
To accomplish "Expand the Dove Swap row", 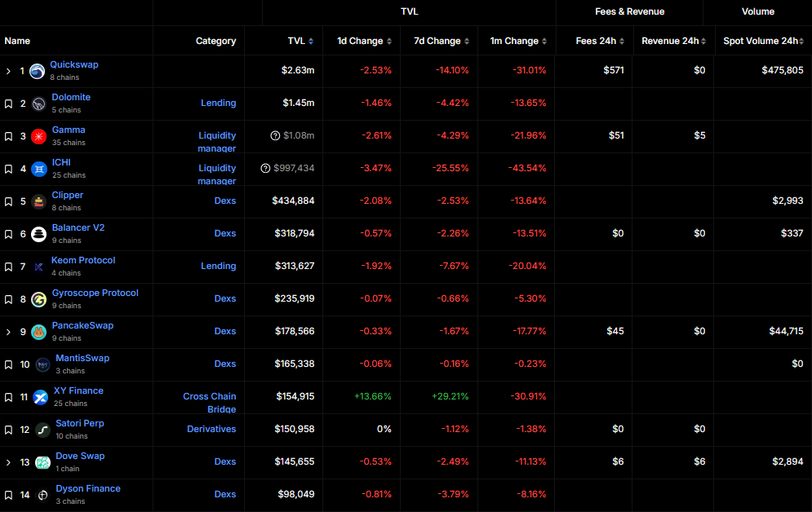I will (x=8, y=462).
